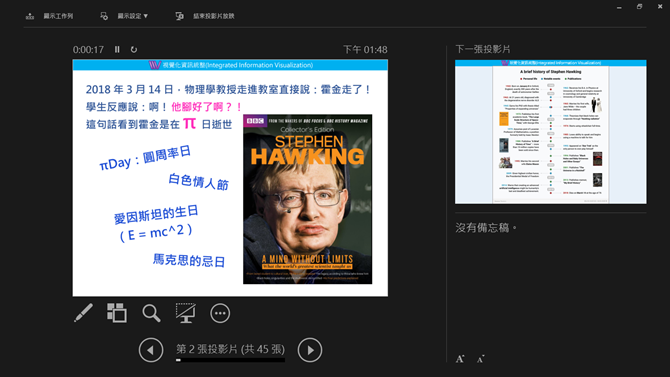Viewport: 670px width, 377px height.
Task: Pause the presentation timer
Action: [x=117, y=50]
